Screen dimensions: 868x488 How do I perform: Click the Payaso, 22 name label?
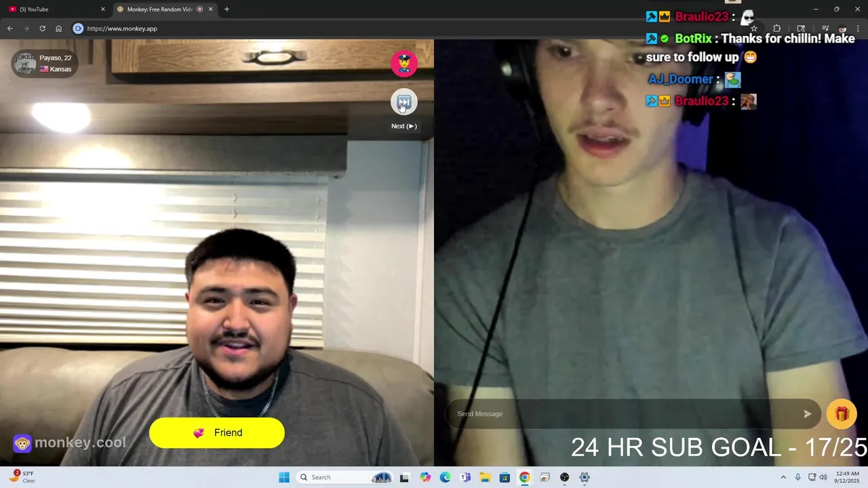pos(56,58)
